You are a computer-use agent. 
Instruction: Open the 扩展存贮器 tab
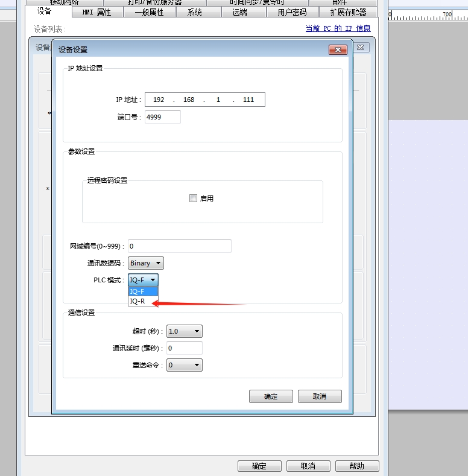(349, 12)
